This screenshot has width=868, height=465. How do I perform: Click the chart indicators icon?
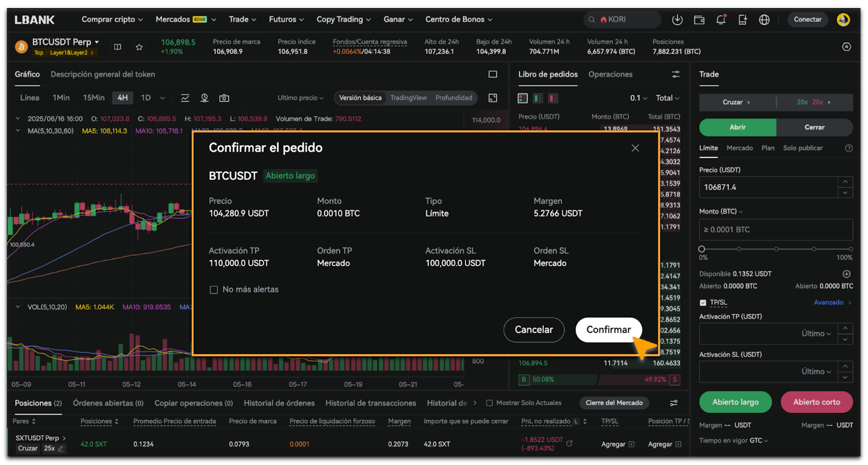[185, 98]
